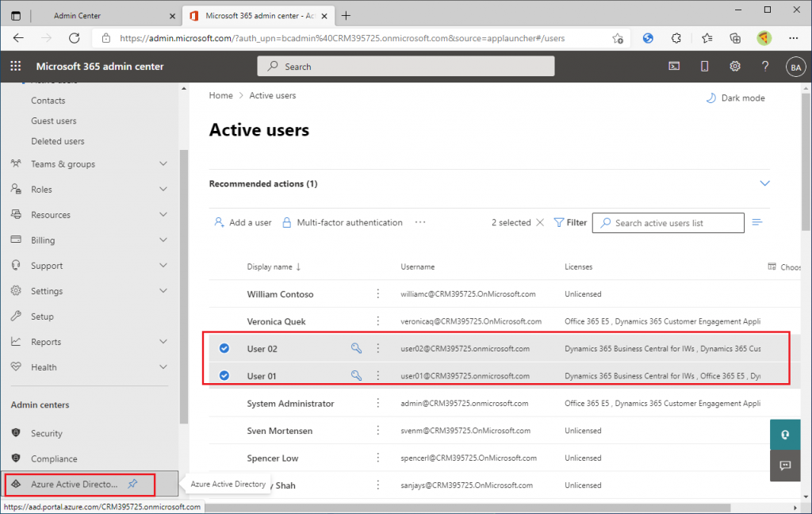Open more actions for Spencer Low

click(378, 458)
